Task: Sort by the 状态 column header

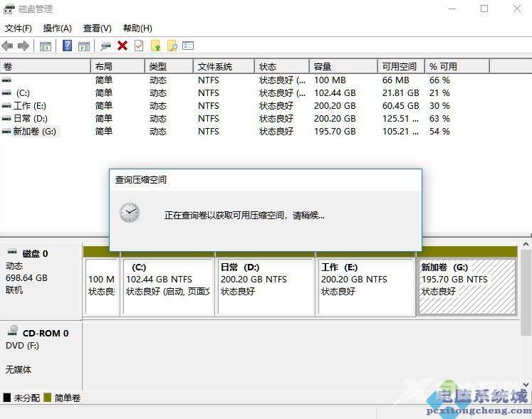Action: (282, 66)
